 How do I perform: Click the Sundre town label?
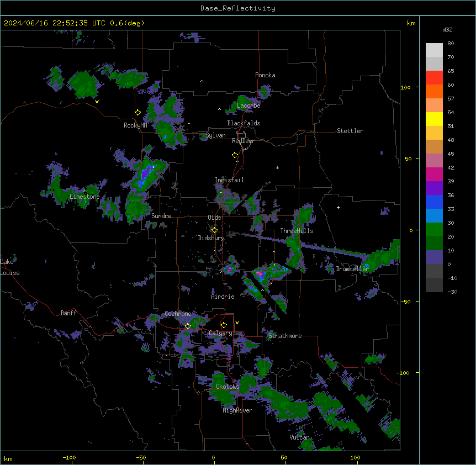(161, 216)
